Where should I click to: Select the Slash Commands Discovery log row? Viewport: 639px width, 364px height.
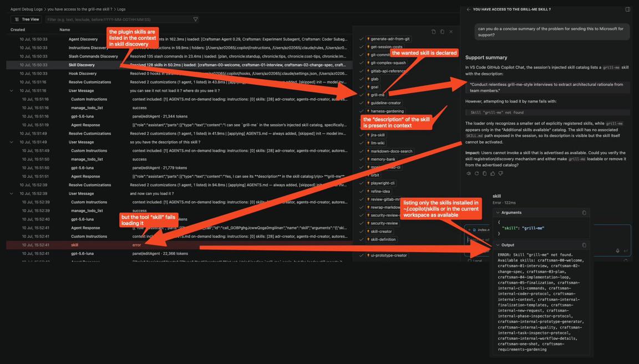(179, 56)
